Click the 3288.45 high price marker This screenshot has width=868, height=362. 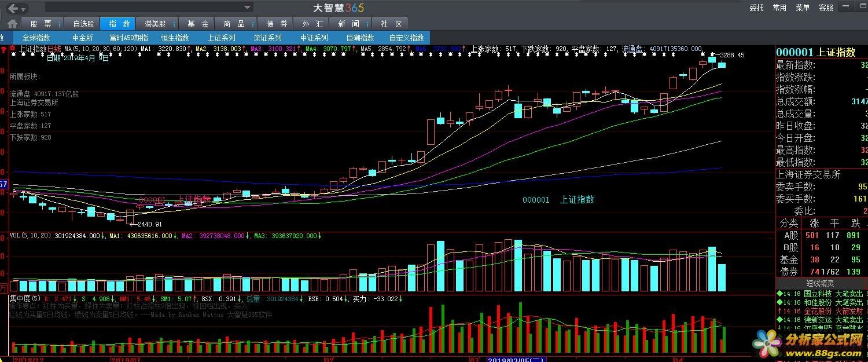tap(732, 56)
